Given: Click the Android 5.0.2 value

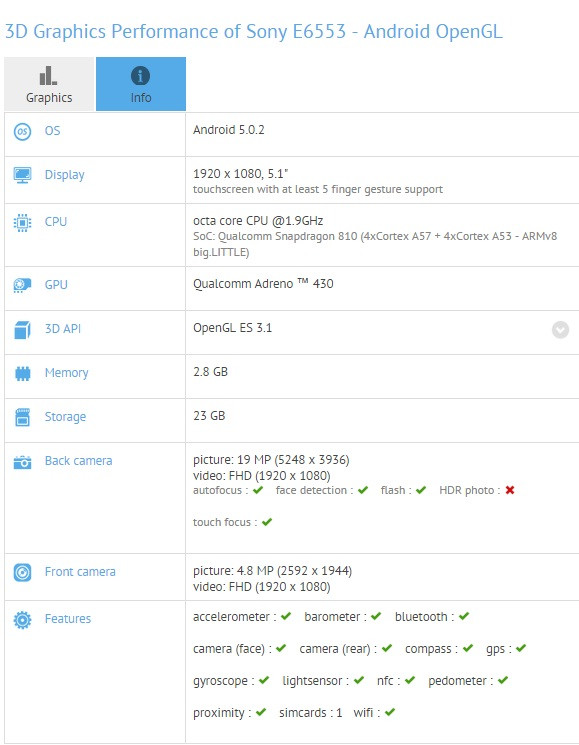Looking at the screenshot, I should point(228,130).
